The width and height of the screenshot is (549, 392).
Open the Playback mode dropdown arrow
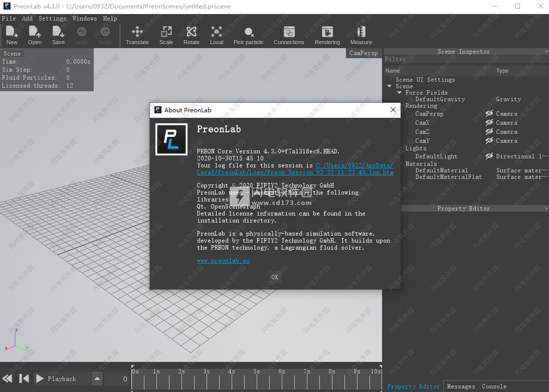[x=97, y=378]
